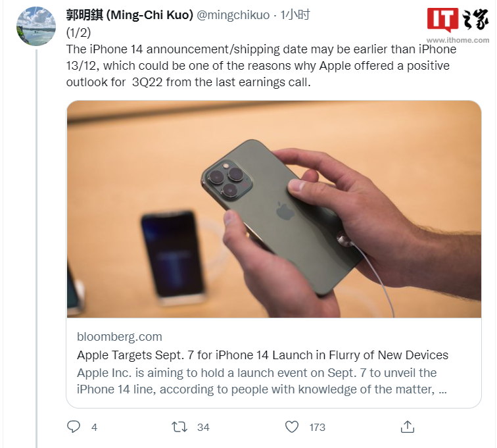Screen dimensions: 497x448
Task: Click the bloomberg.com domain label
Action: click(120, 336)
